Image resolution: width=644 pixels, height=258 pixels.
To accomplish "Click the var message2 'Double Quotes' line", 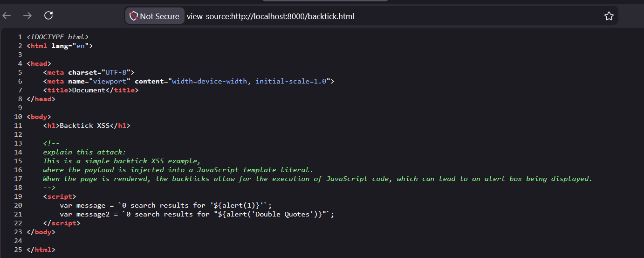I will pos(197,214).
